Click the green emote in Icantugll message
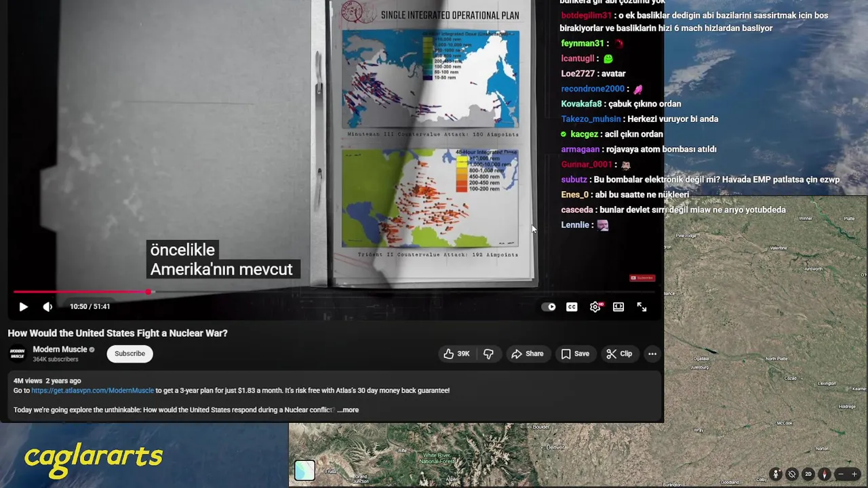This screenshot has width=868, height=488. (x=608, y=59)
